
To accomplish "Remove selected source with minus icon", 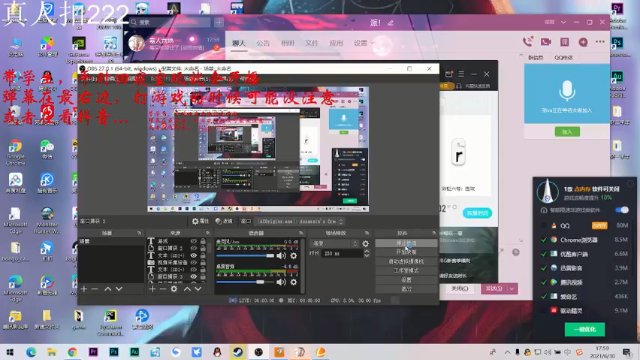I will point(163,289).
